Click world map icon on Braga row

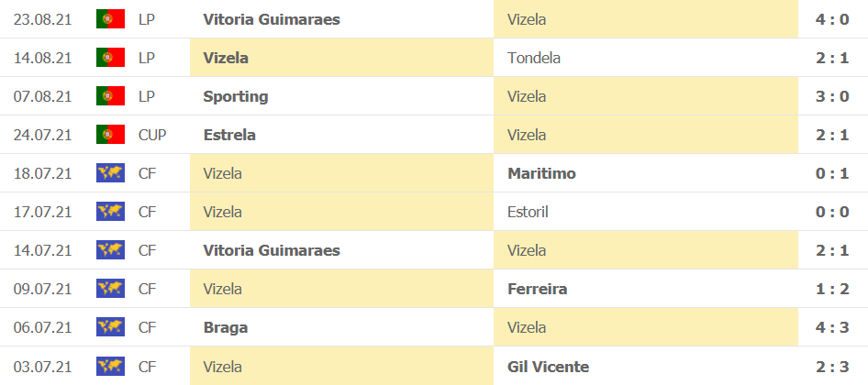[110, 327]
